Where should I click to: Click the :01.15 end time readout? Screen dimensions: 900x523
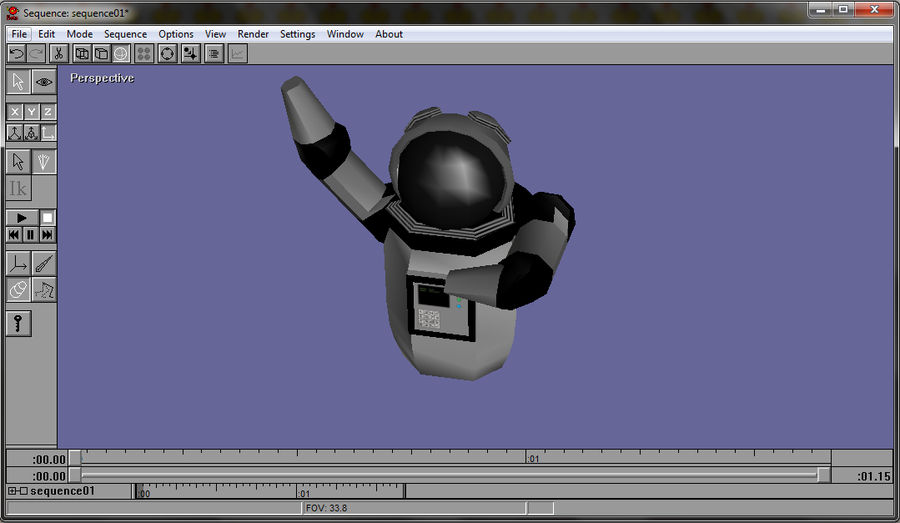[x=874, y=476]
